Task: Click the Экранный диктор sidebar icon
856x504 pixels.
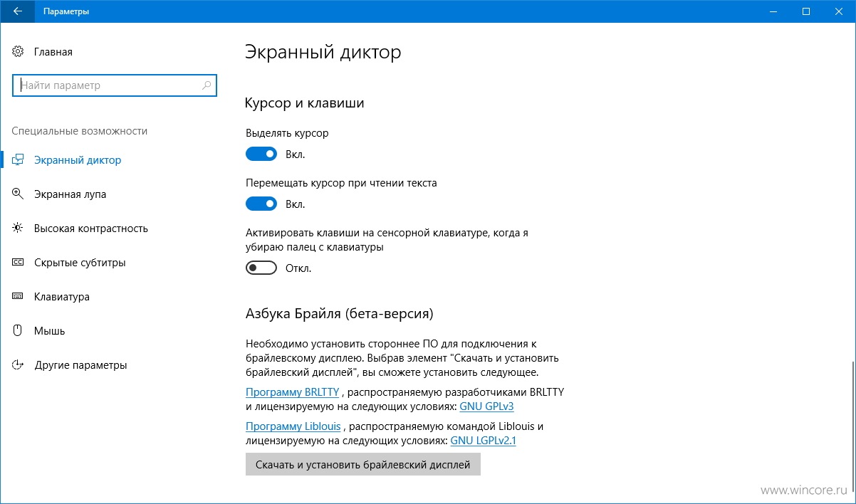Action: click(19, 160)
